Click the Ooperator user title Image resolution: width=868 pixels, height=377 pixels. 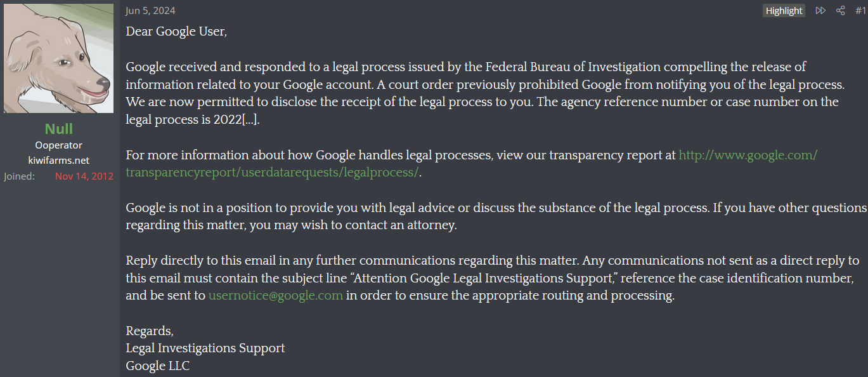click(59, 145)
